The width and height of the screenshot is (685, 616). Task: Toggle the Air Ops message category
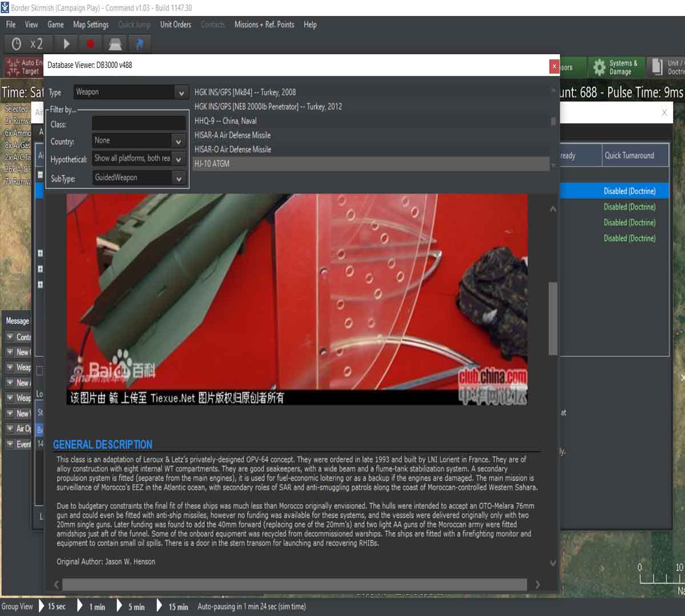click(x=11, y=428)
